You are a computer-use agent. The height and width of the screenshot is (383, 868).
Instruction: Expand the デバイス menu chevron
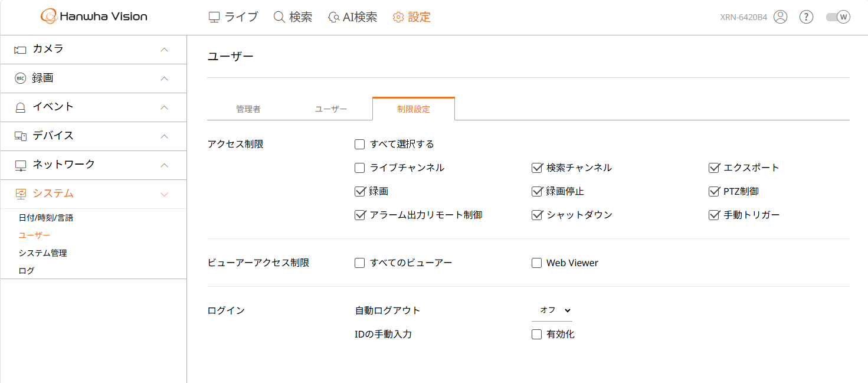point(165,136)
